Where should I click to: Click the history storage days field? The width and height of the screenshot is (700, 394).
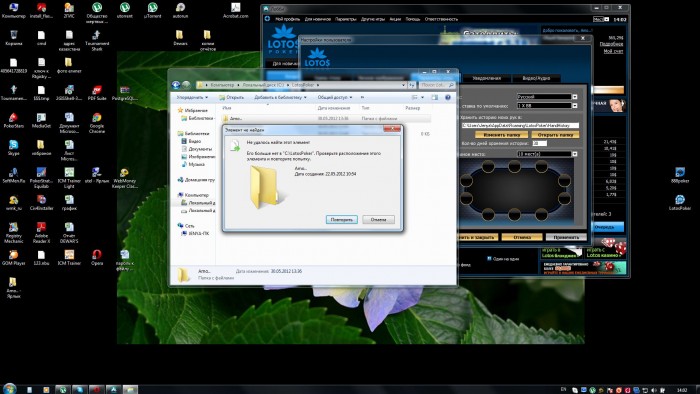pos(539,143)
